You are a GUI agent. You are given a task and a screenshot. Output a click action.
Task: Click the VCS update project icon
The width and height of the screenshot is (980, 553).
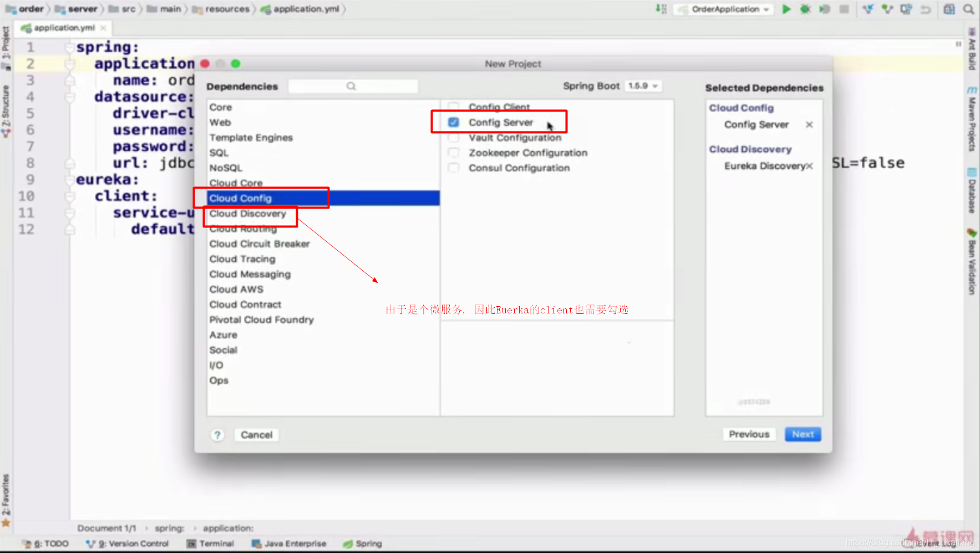[x=868, y=9]
